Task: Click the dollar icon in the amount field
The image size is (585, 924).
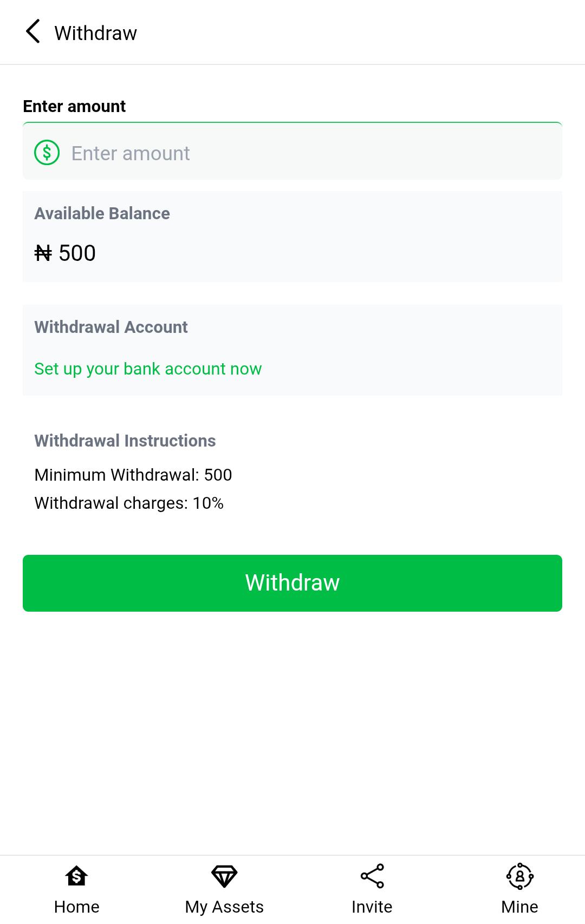Action: (x=47, y=152)
